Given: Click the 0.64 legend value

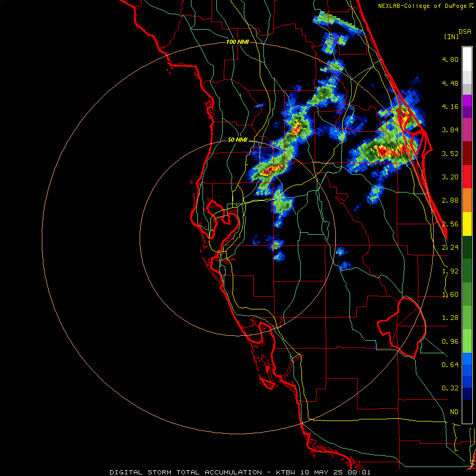Looking at the screenshot, I should (450, 365).
